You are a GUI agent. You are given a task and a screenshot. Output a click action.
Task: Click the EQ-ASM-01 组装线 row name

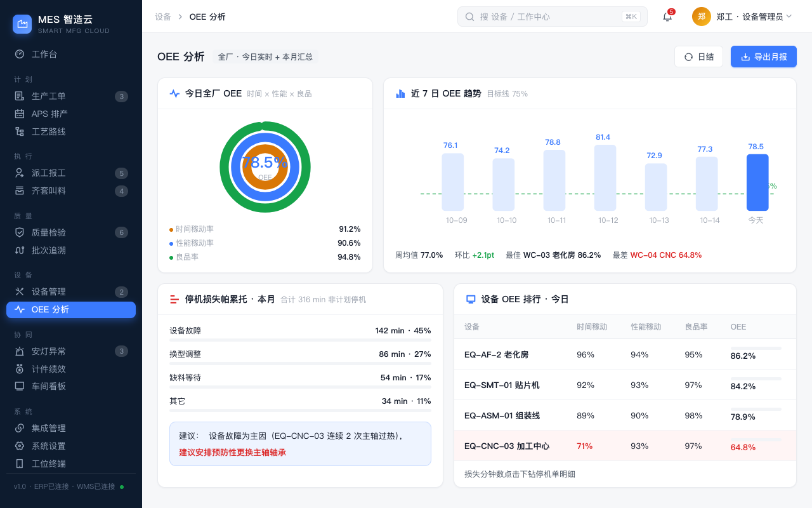point(502,415)
